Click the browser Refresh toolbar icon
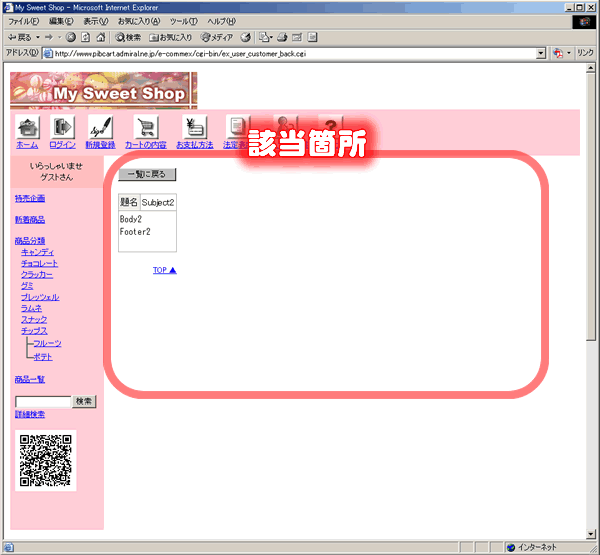600x555 pixels. 85,37
